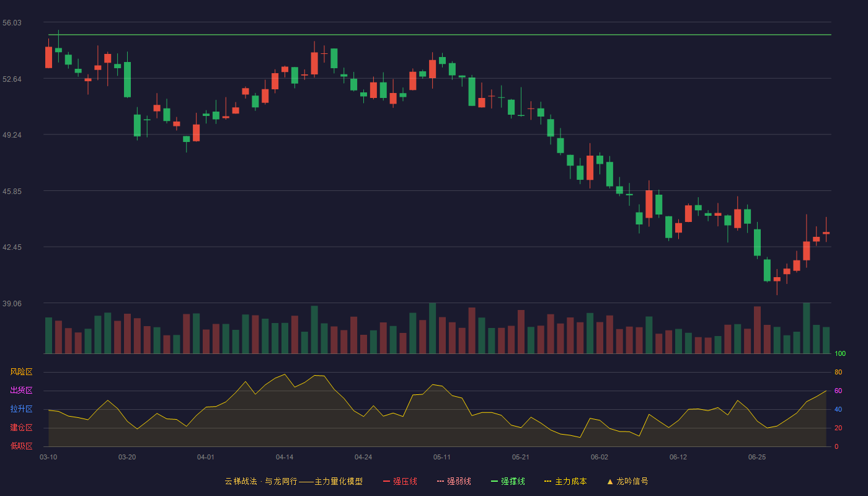Image resolution: width=868 pixels, height=496 pixels.
Task: Click the green horizontal support line above the candles
Action: point(440,35)
